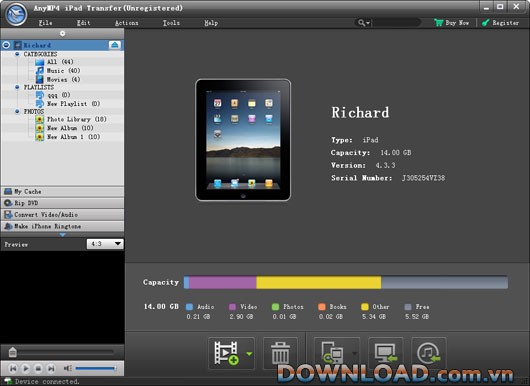
Task: Open Photo Library (18)
Action: 76,119
